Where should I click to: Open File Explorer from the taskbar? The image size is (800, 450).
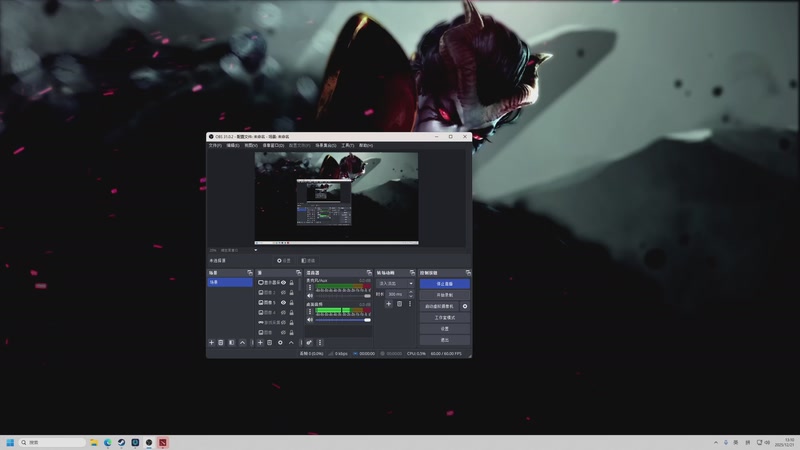(x=94, y=442)
